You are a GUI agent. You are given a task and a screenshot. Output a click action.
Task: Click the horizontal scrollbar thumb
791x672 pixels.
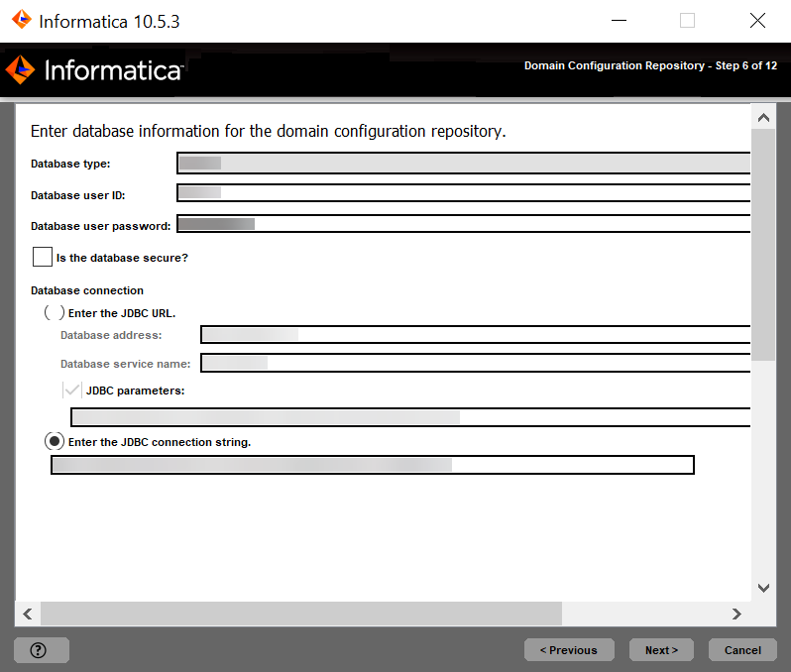point(300,614)
